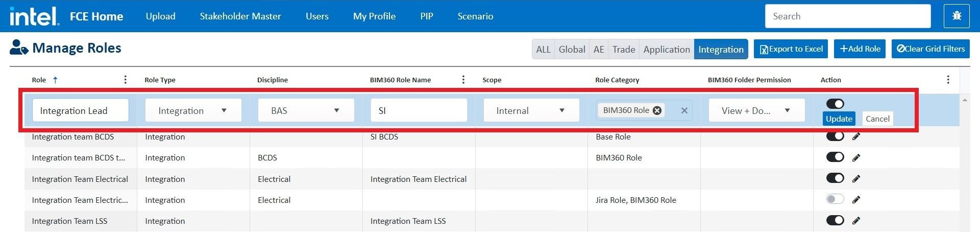Open Stakeholder Master menu

(x=240, y=16)
